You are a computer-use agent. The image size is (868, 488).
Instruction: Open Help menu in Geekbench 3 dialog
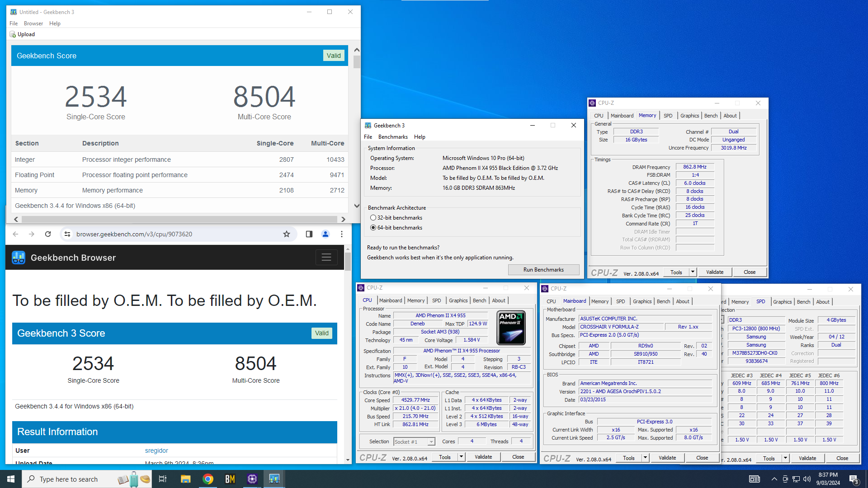click(420, 137)
